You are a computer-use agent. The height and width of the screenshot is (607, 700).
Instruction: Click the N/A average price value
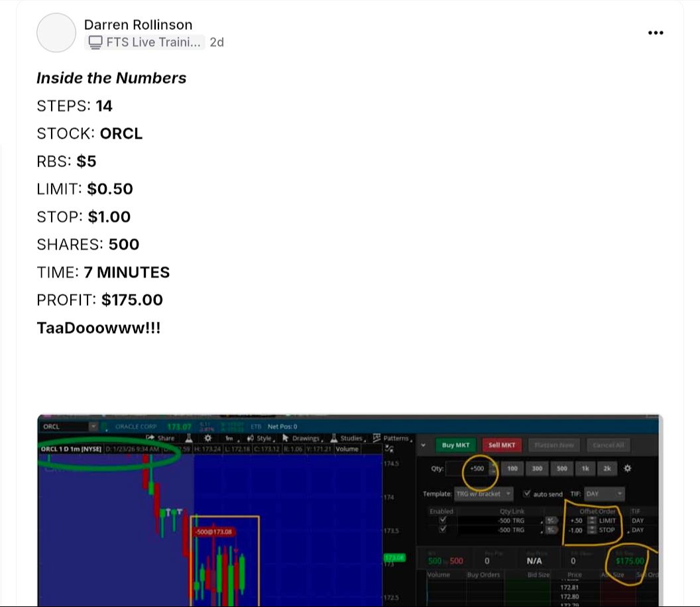(534, 561)
